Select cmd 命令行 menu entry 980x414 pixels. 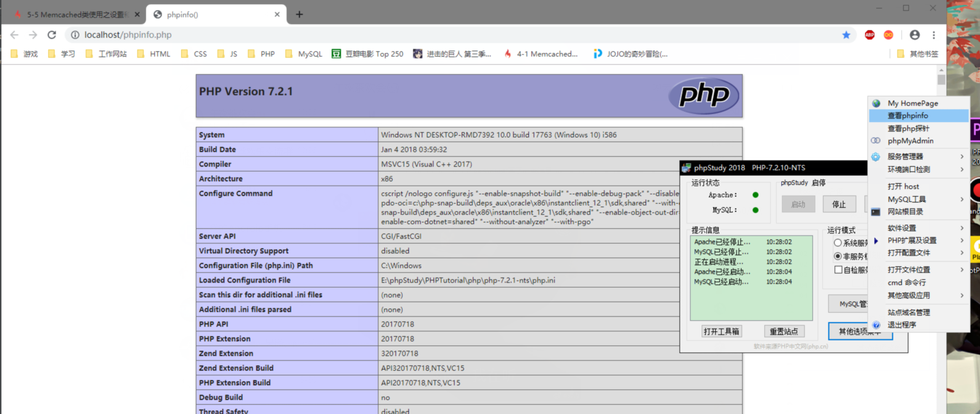pos(918,283)
